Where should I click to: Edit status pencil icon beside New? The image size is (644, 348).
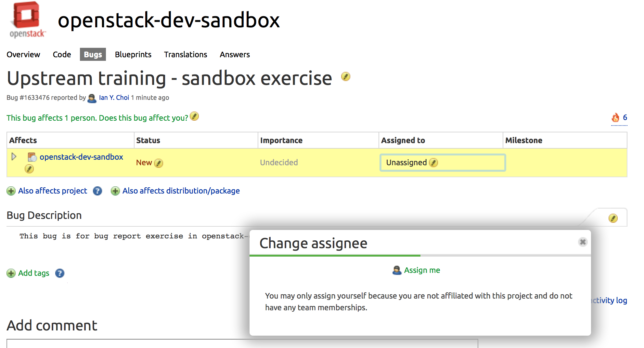click(159, 163)
